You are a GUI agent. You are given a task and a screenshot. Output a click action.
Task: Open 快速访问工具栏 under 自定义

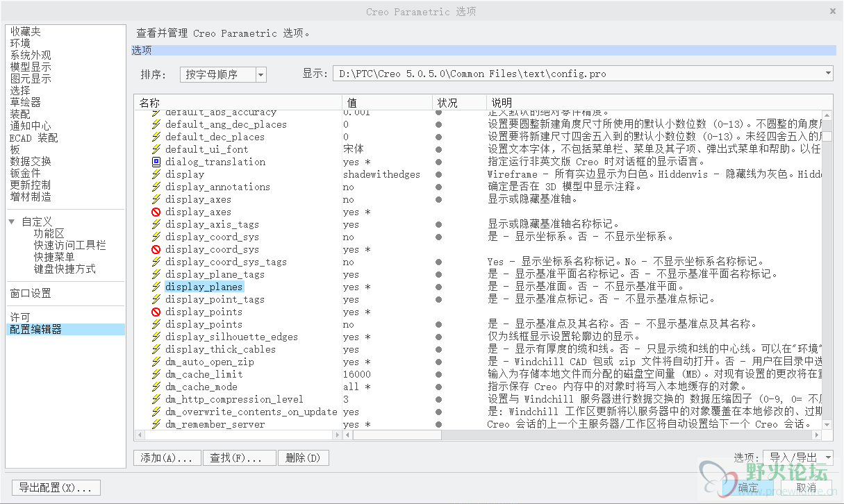[69, 245]
